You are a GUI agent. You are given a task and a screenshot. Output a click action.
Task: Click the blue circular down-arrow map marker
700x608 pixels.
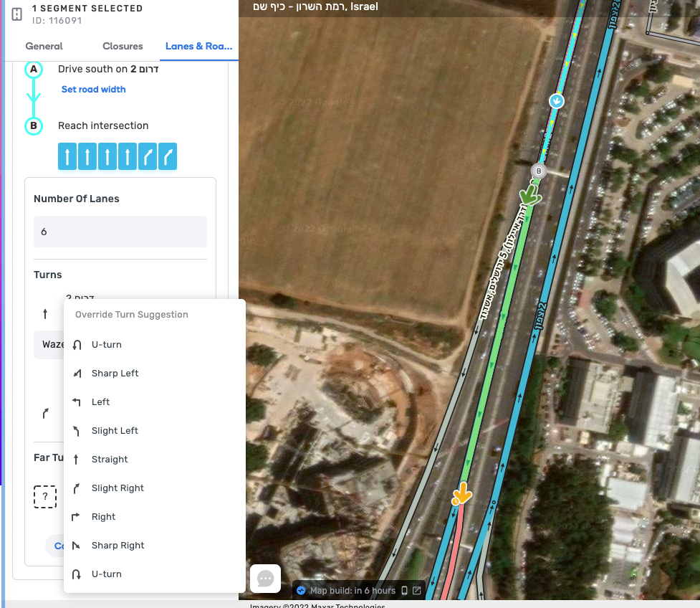556,101
